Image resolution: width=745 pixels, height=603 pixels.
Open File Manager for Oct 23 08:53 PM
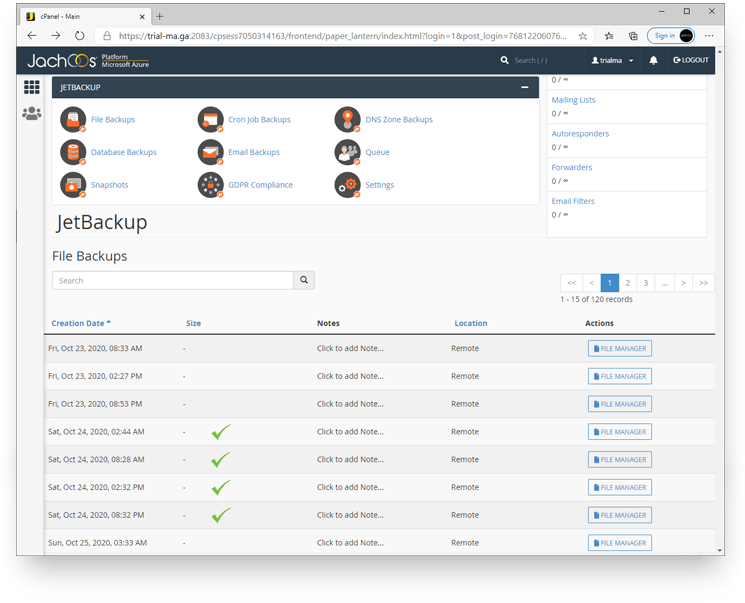click(x=620, y=404)
